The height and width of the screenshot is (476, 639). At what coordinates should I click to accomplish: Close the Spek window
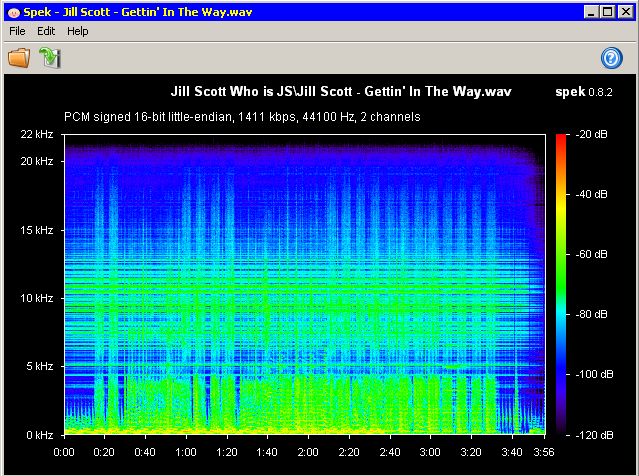[625, 12]
